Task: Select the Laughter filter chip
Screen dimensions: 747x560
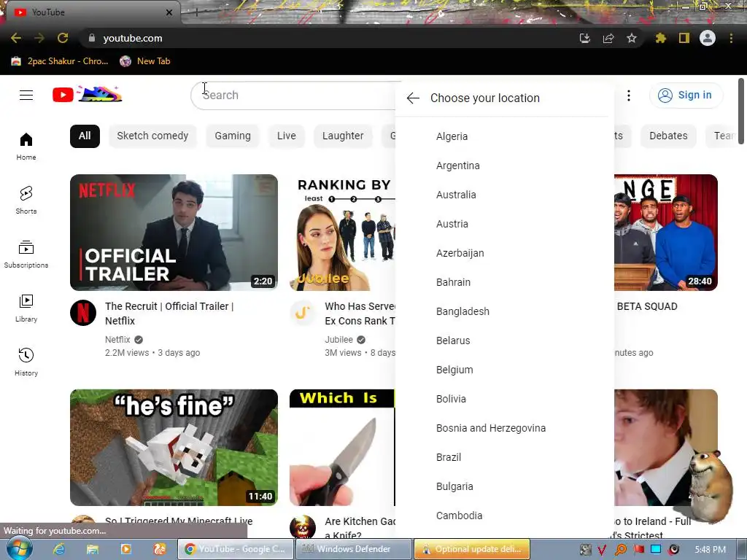Action: (343, 136)
